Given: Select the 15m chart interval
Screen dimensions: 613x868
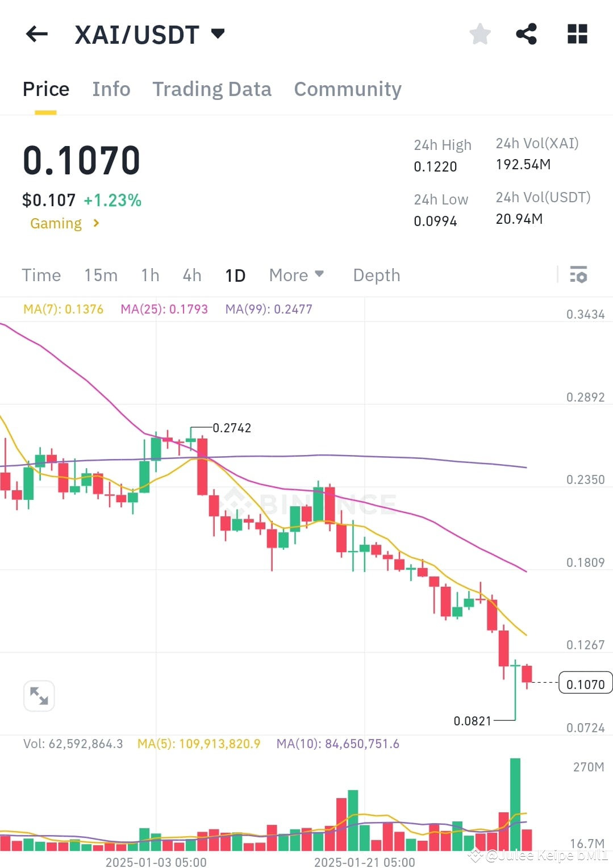Looking at the screenshot, I should pos(101,275).
